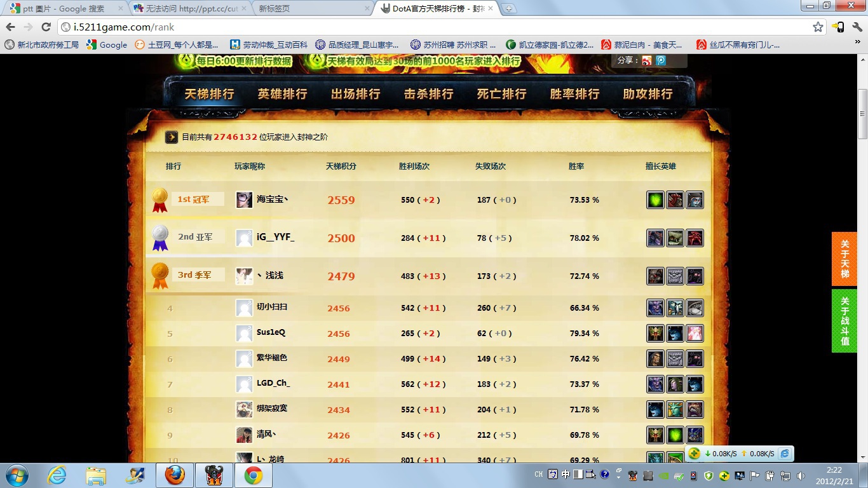The image size is (868, 488).
Task: Switch to the 'ptt 圖片 - Google 搜索' tab
Action: point(65,9)
